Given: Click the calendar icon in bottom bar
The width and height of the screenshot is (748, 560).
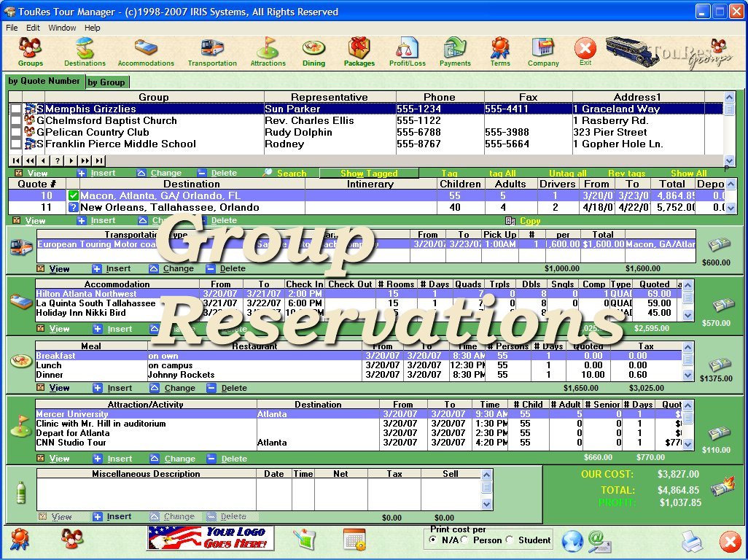Looking at the screenshot, I should (x=354, y=540).
